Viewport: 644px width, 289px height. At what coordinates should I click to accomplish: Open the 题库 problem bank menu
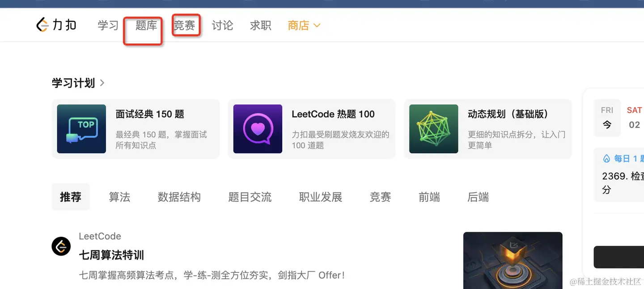point(146,25)
